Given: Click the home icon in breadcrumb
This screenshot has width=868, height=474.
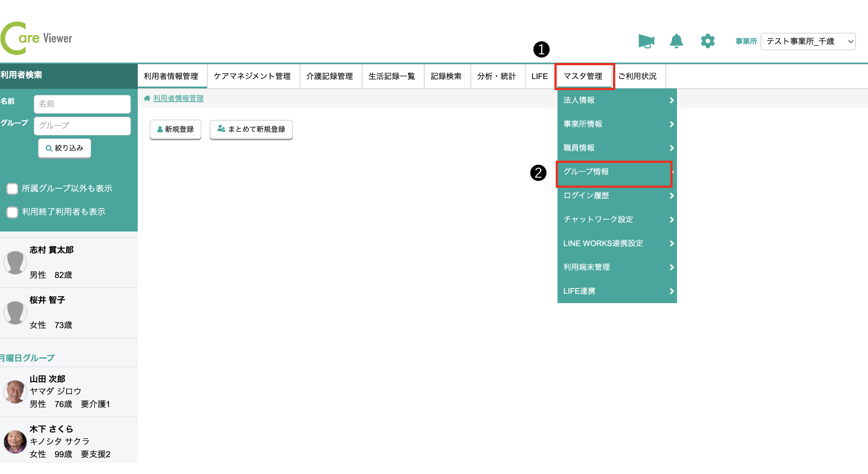Looking at the screenshot, I should point(147,99).
